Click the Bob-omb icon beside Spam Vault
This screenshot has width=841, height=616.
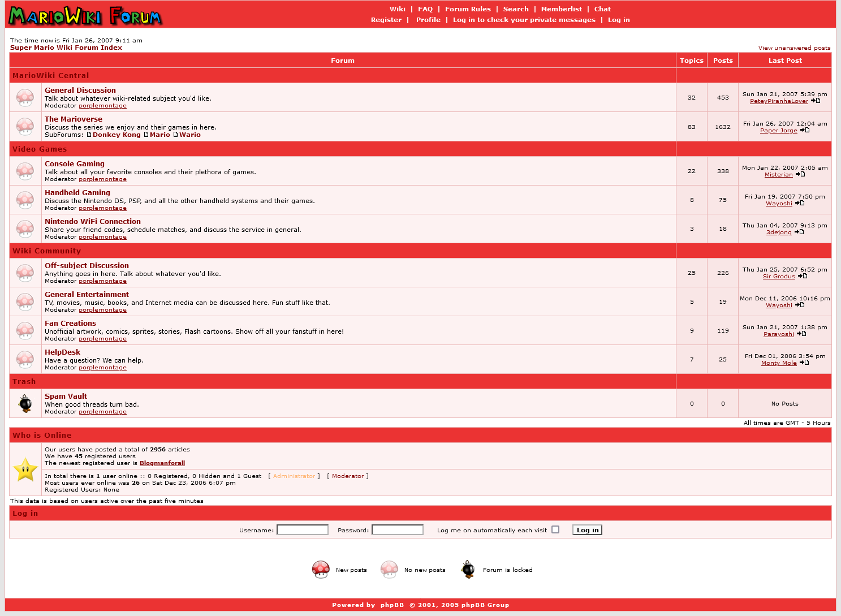[25, 403]
